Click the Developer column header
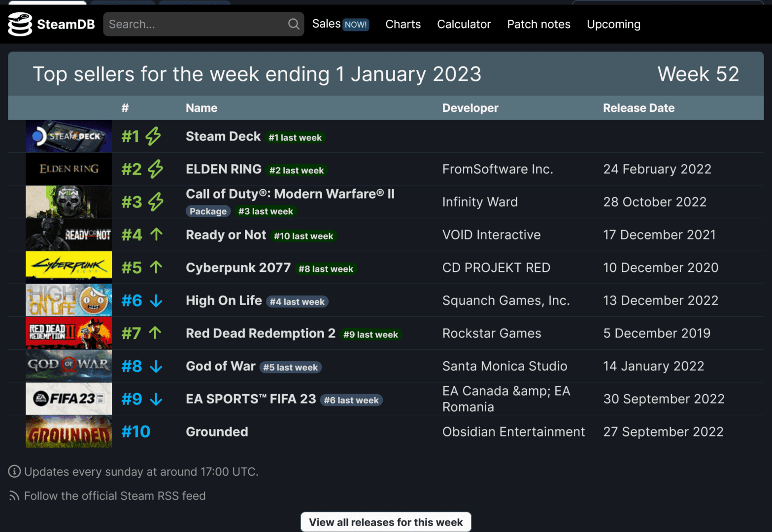 click(x=470, y=108)
